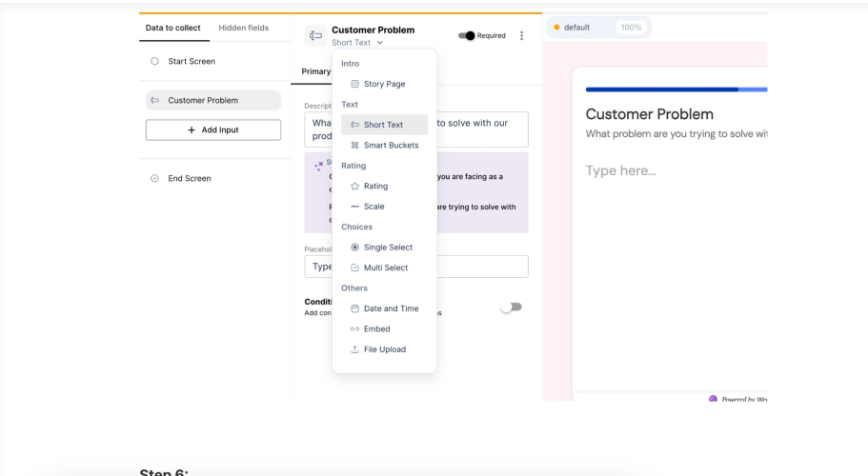Click the Scale option icon
The height and width of the screenshot is (476, 868).
pos(355,207)
